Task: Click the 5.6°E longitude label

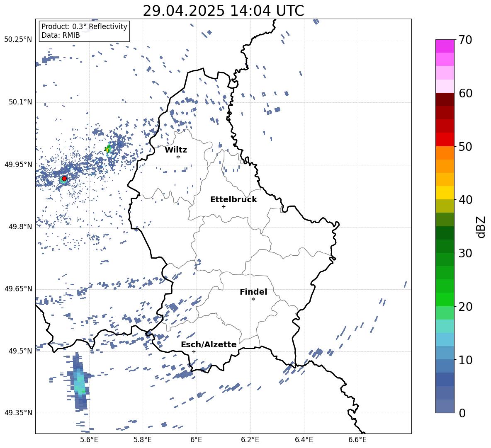Action: click(x=89, y=440)
